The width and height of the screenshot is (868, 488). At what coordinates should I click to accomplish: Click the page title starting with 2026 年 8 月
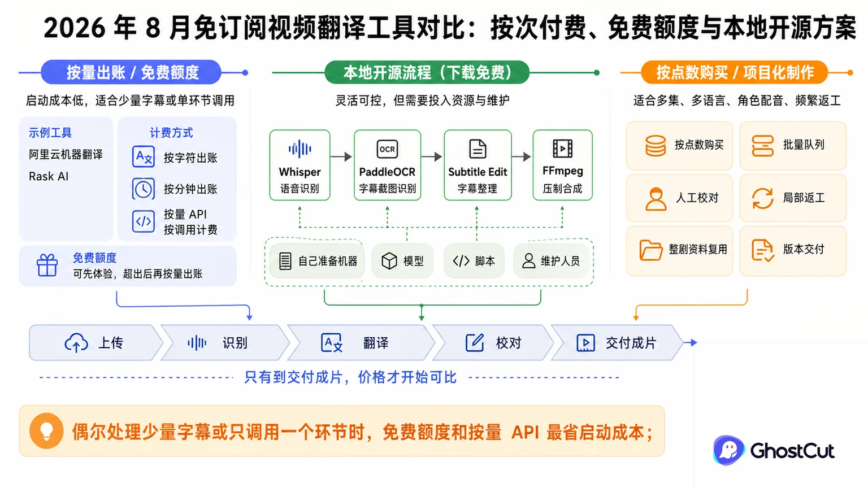click(450, 28)
